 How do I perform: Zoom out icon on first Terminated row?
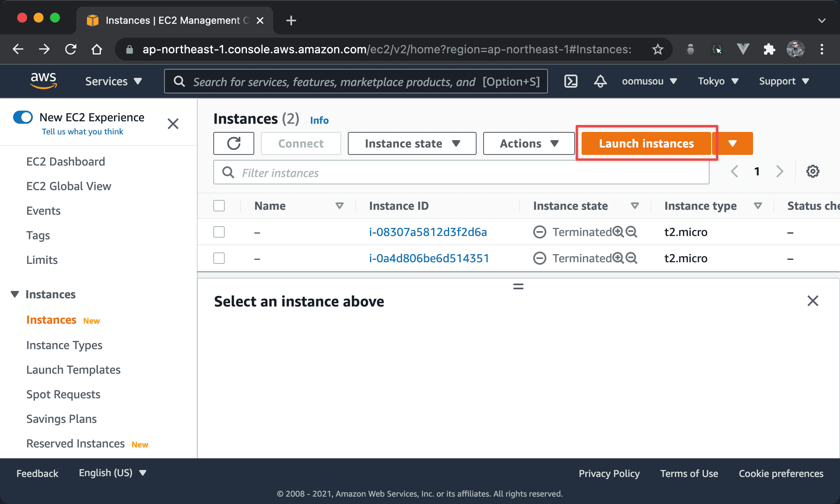(x=632, y=232)
